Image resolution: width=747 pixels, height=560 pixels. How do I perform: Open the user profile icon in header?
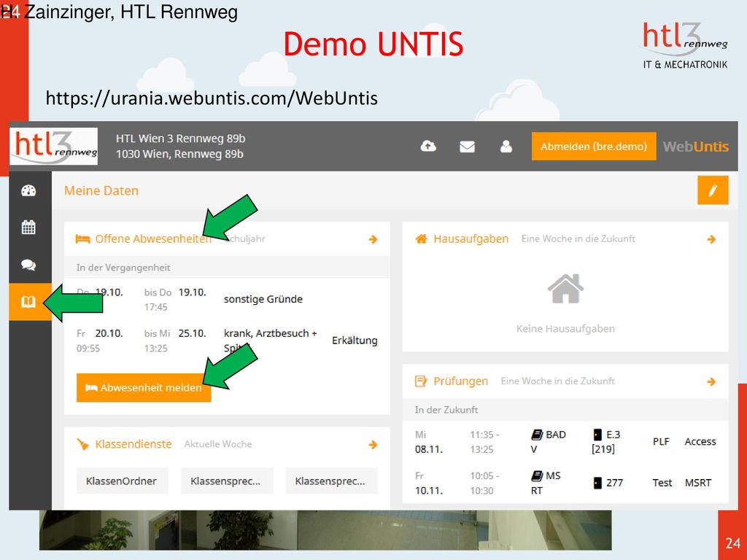pos(506,147)
